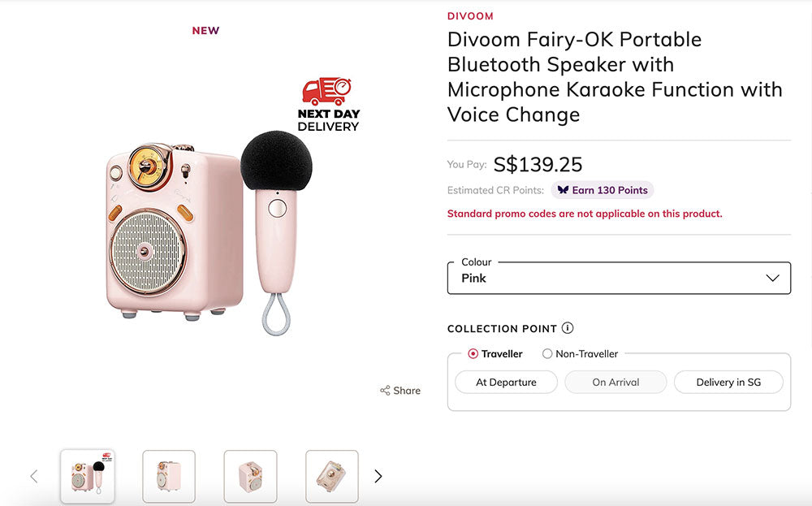Select the fourth product thumbnail
This screenshot has height=506, width=812.
pyautogui.click(x=332, y=477)
